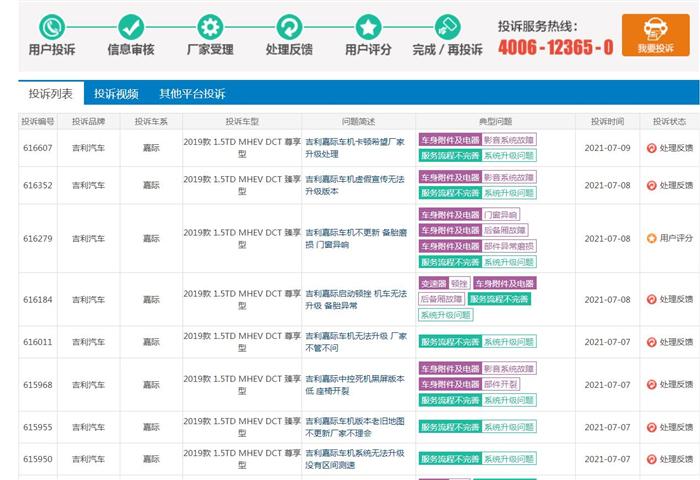Click the 部件开裂 tag in row 615968
The height and width of the screenshot is (480, 700).
(x=500, y=384)
